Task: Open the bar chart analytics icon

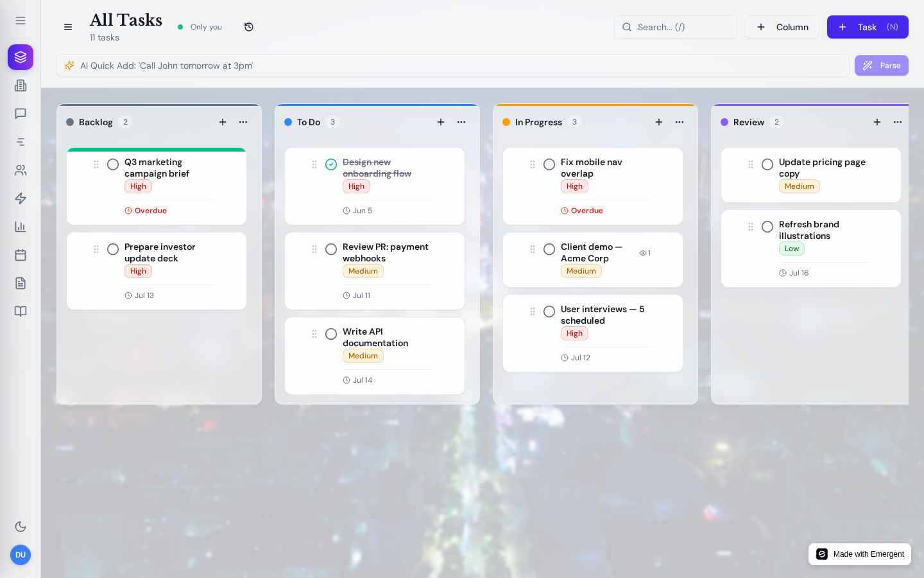Action: 21,227
